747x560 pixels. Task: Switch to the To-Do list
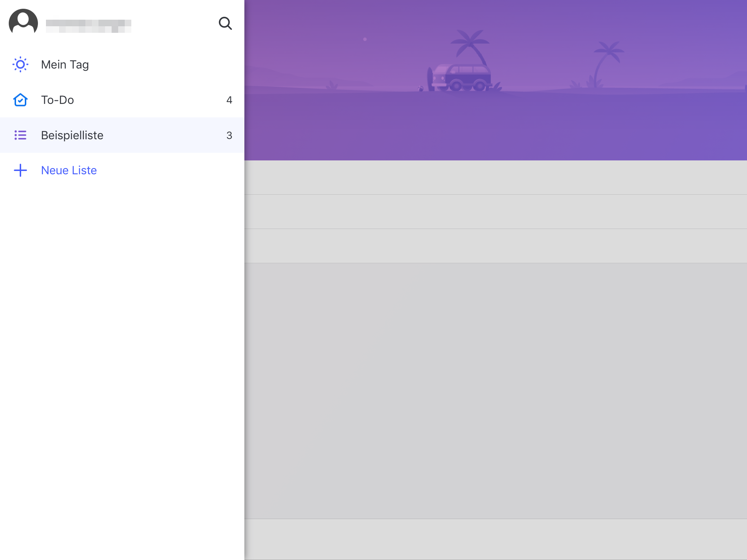click(58, 100)
